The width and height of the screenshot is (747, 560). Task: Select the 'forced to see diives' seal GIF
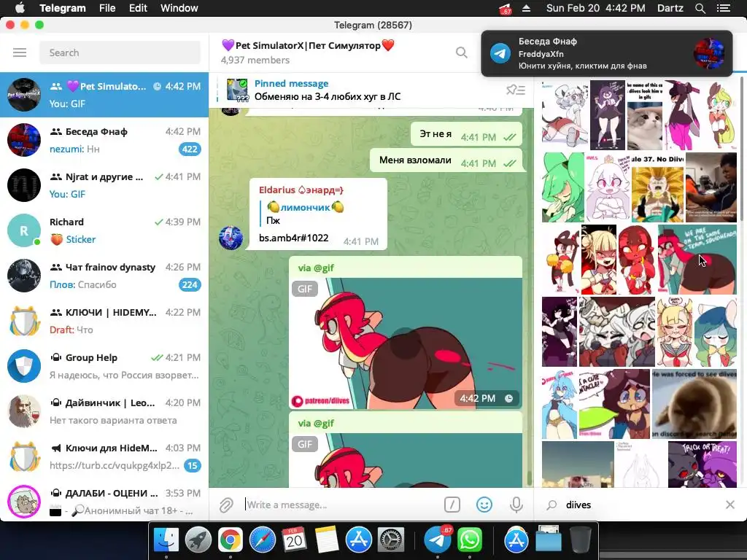694,404
